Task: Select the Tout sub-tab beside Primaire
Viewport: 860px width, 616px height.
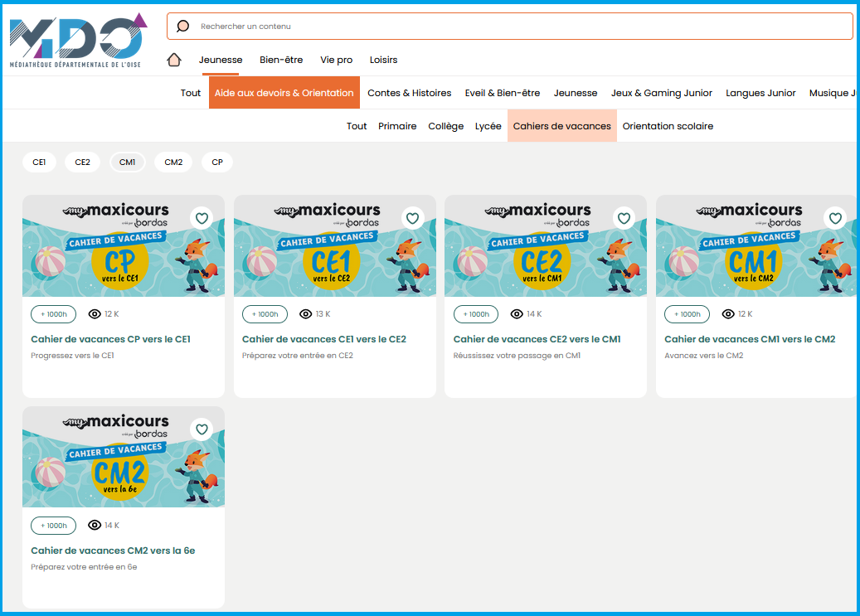Action: click(357, 126)
